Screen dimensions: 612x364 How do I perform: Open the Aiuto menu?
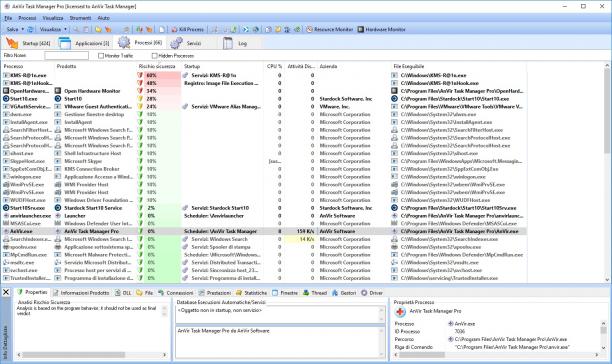pyautogui.click(x=103, y=18)
